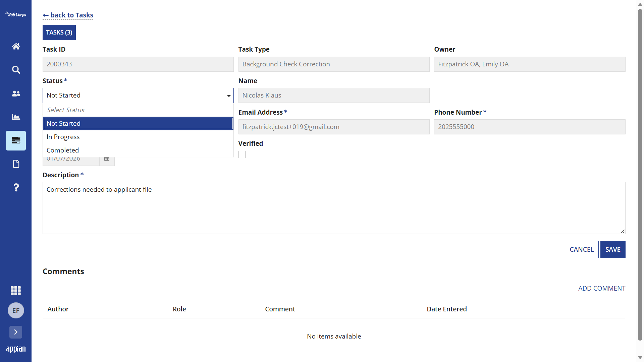Image resolution: width=644 pixels, height=362 pixels.
Task: Click the Role column header
Action: pos(179,309)
